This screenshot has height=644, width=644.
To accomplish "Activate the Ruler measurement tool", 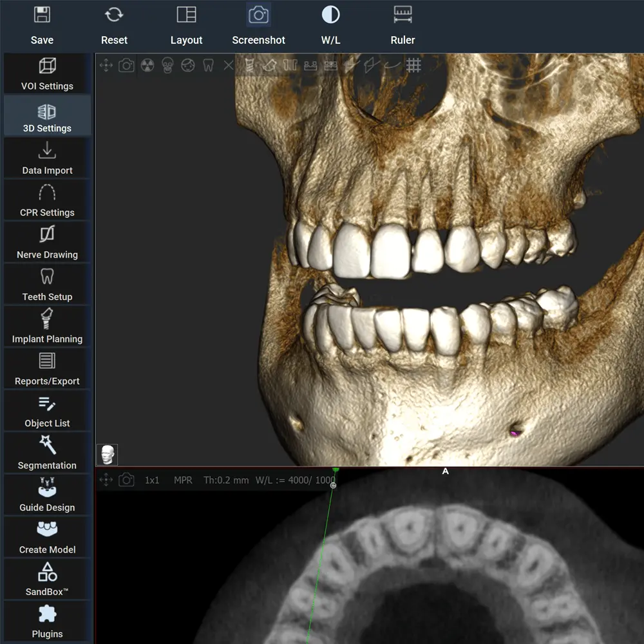I will pyautogui.click(x=402, y=24).
